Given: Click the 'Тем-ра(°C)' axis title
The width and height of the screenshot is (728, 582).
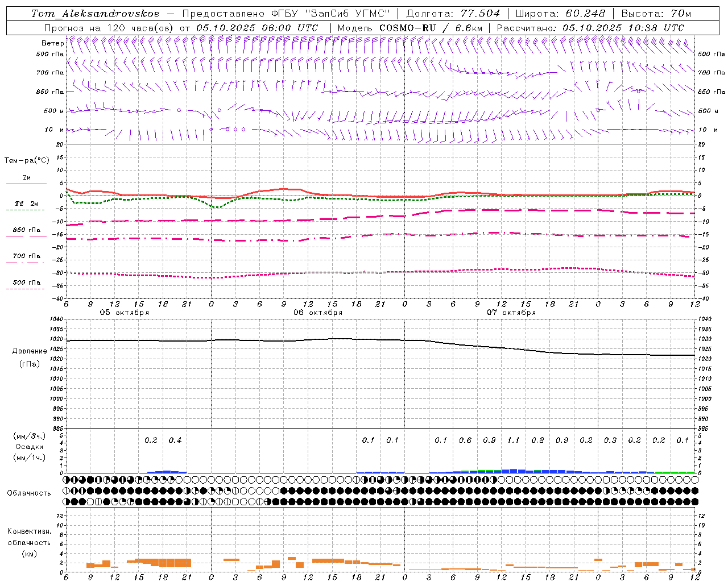Looking at the screenshot, I should pyautogui.click(x=27, y=161).
